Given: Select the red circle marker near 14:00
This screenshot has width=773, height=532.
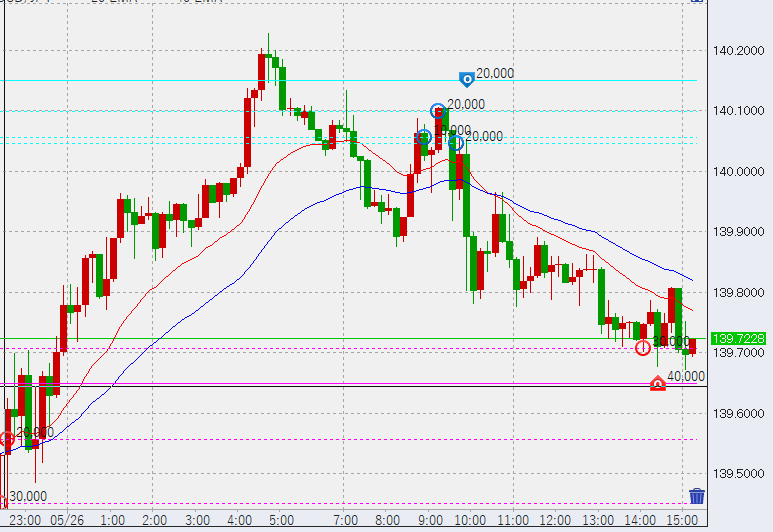Looking at the screenshot, I should 643,347.
